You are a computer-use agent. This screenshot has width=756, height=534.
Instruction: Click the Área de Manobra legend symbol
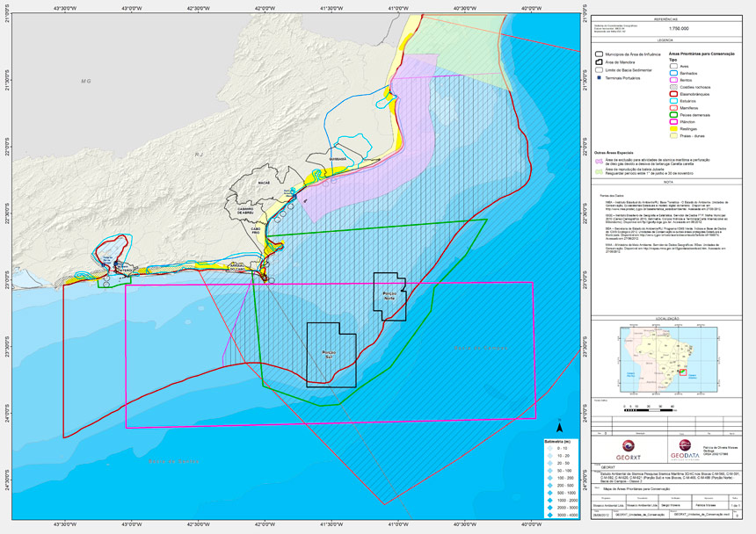pos(600,61)
